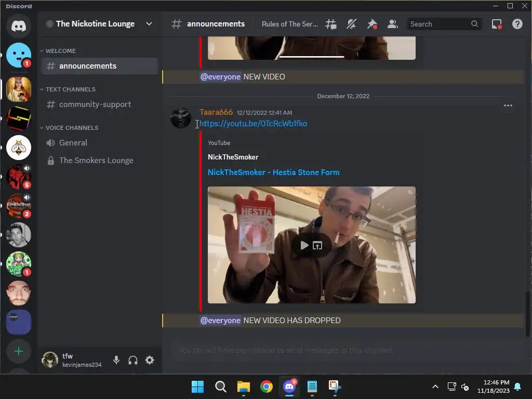The width and height of the screenshot is (532, 399).
Task: Open the youtu.be/0TcRcWb1fko link
Action: pyautogui.click(x=253, y=124)
